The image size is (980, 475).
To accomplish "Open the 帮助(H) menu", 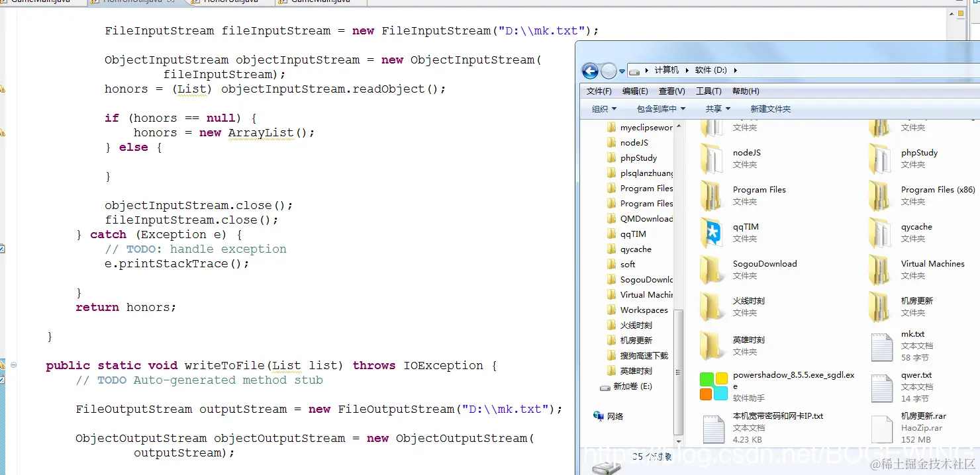I will [746, 91].
